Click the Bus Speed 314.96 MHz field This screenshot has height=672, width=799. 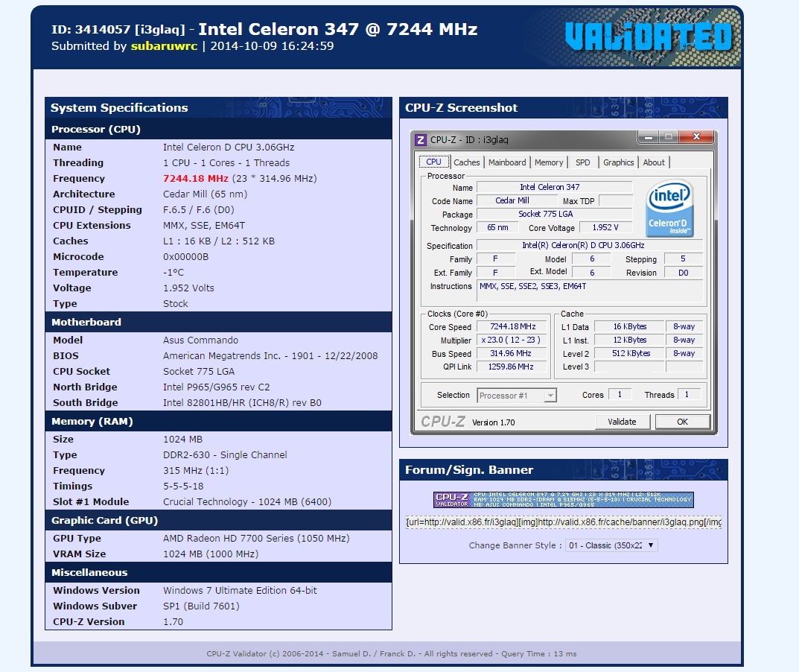click(512, 353)
